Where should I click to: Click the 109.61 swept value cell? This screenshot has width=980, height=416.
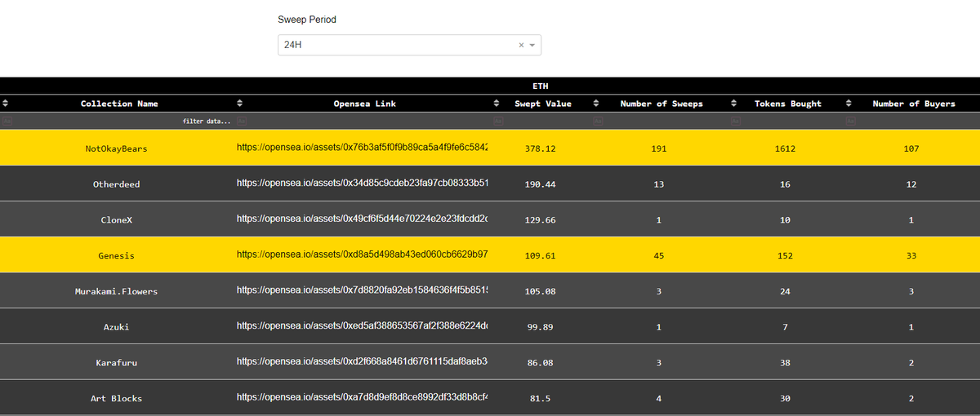tap(541, 255)
